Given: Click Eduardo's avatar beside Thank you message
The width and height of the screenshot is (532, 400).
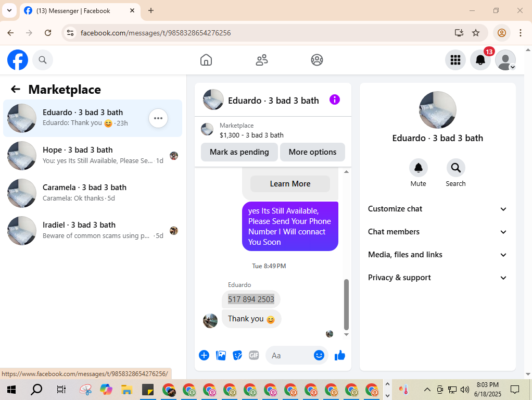Looking at the screenshot, I should (x=210, y=320).
